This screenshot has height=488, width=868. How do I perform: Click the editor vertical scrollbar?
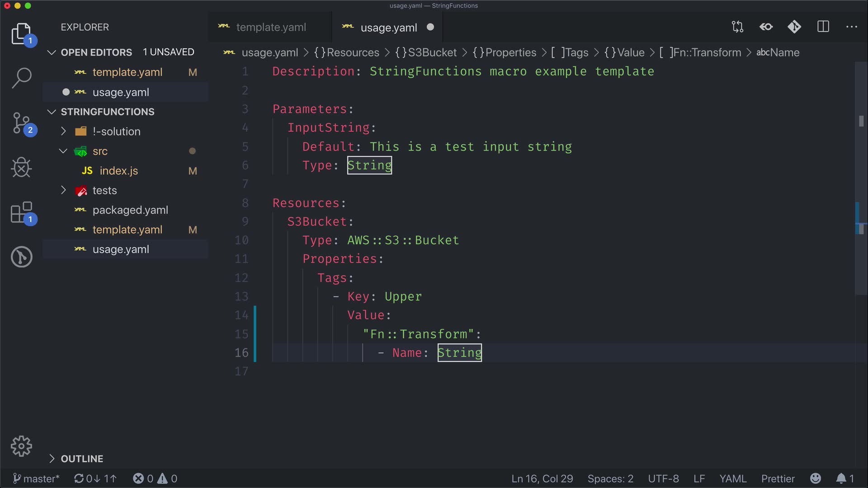point(861,181)
